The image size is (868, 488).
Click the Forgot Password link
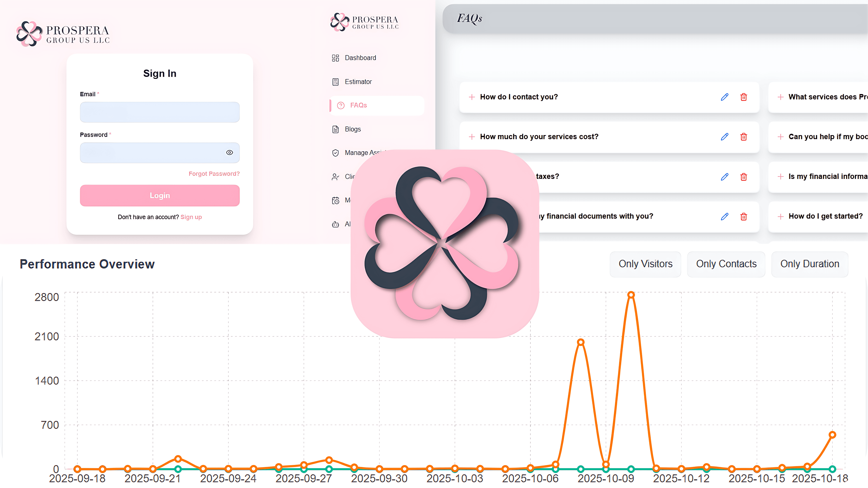214,174
